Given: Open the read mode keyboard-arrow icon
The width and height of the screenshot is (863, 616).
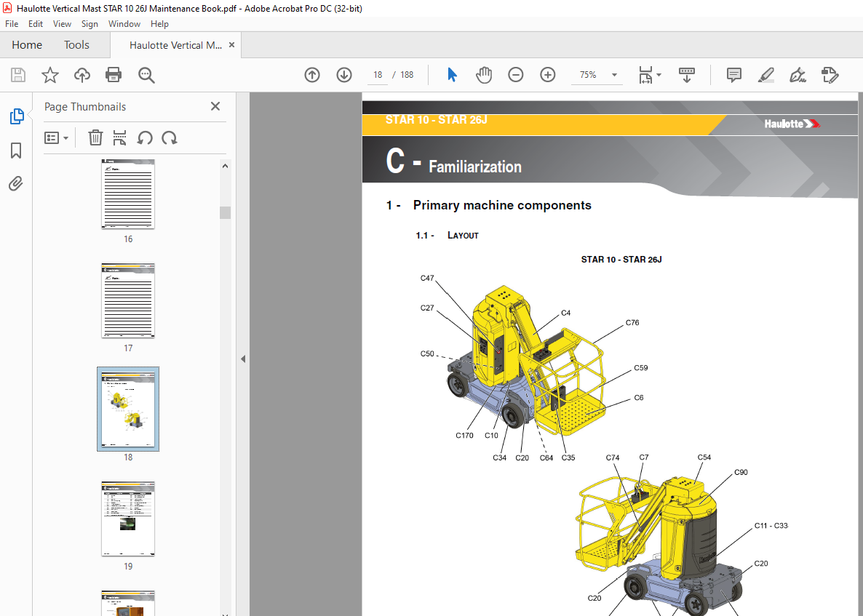Looking at the screenshot, I should point(686,75).
